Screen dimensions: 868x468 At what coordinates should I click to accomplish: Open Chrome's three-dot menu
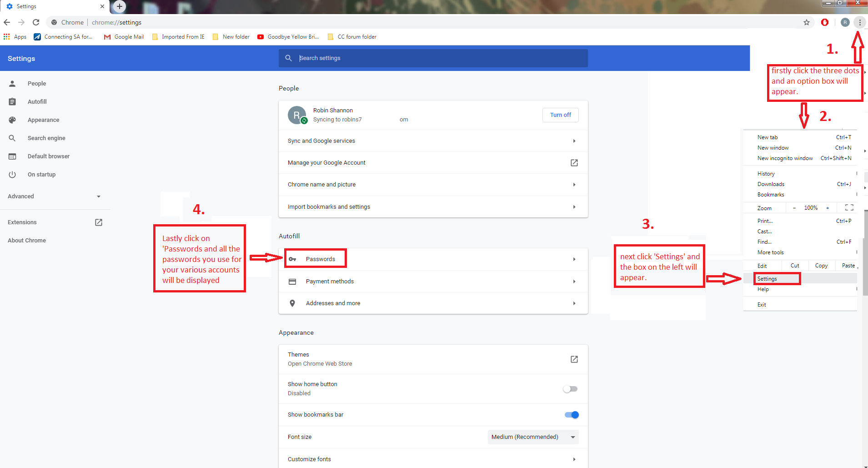tap(859, 22)
